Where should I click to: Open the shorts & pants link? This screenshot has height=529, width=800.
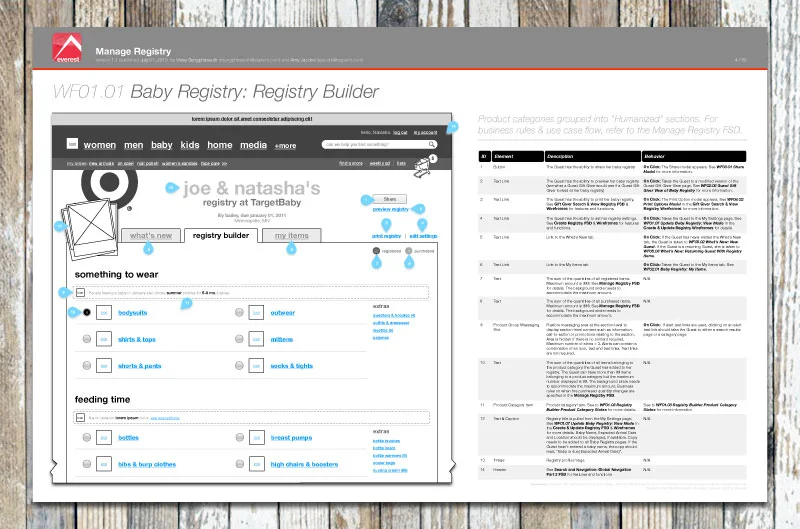[x=139, y=366]
